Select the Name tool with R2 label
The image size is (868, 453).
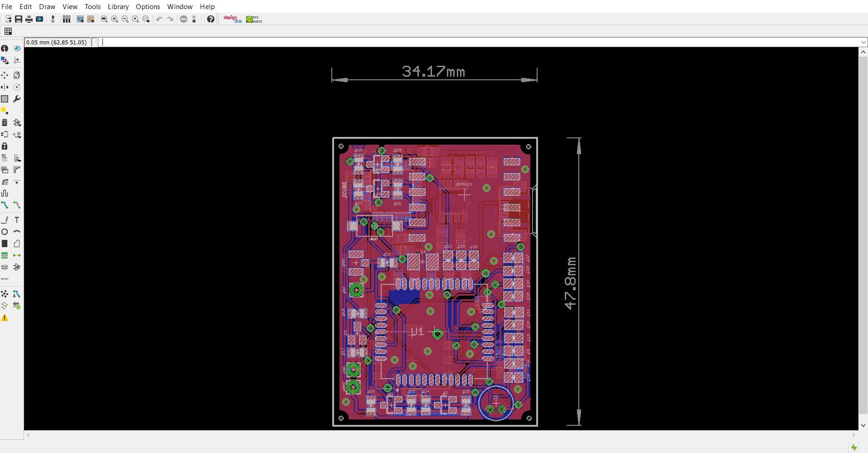tap(5, 158)
